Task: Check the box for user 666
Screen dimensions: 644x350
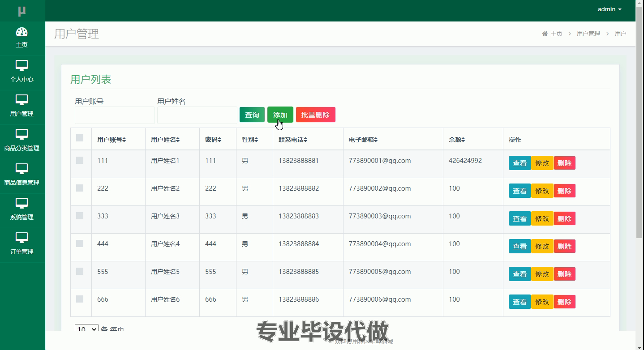Action: pyautogui.click(x=80, y=299)
